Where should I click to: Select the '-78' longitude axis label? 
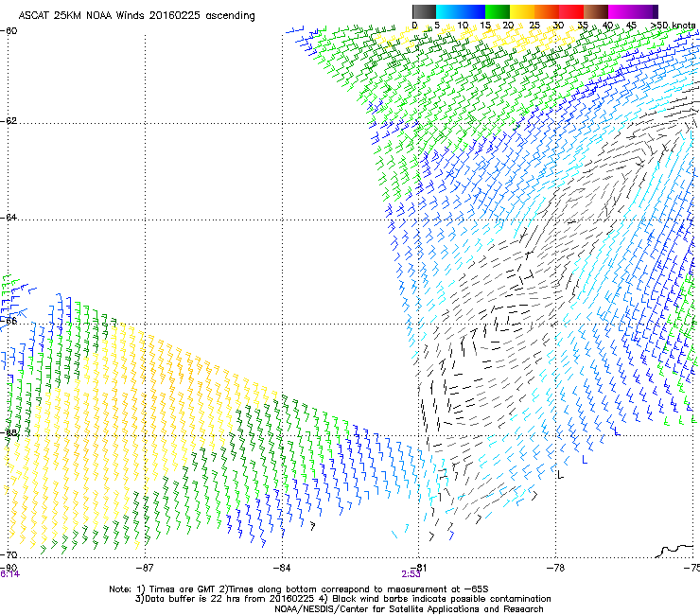pyautogui.click(x=556, y=568)
